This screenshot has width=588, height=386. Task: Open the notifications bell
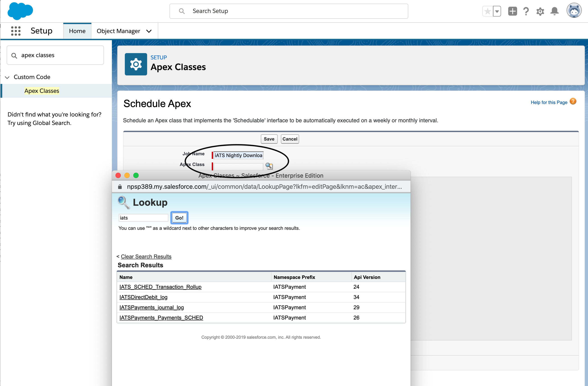(554, 11)
